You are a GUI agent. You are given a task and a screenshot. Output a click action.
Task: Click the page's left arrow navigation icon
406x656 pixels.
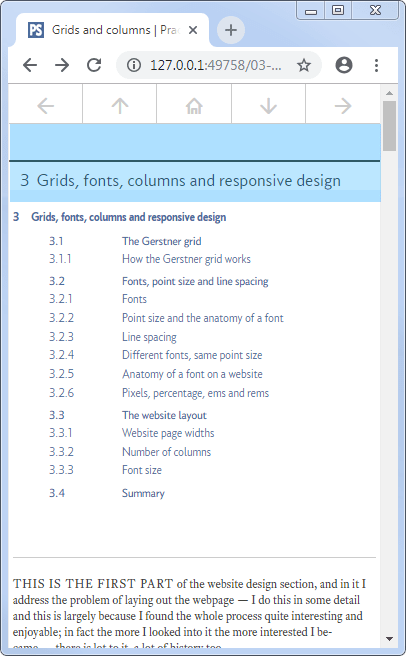46,106
